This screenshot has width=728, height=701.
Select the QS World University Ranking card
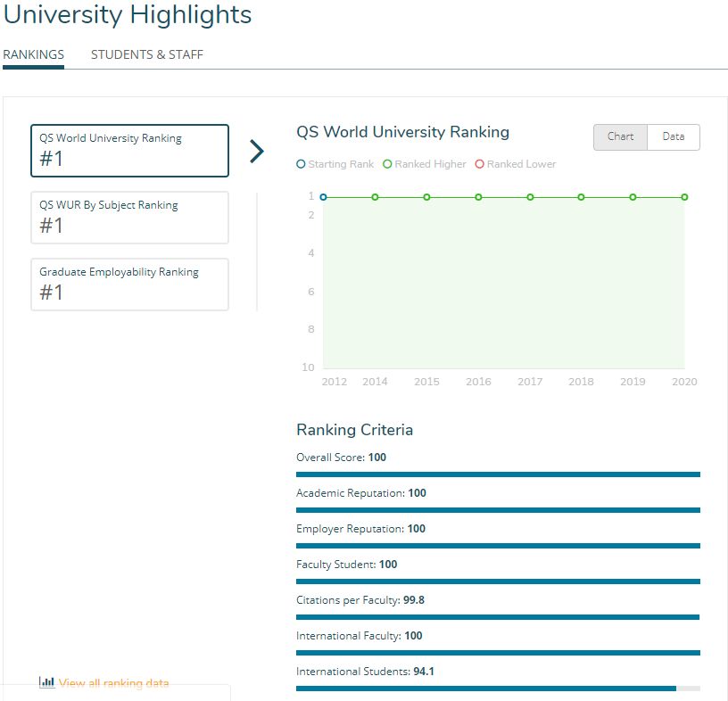tap(129, 151)
